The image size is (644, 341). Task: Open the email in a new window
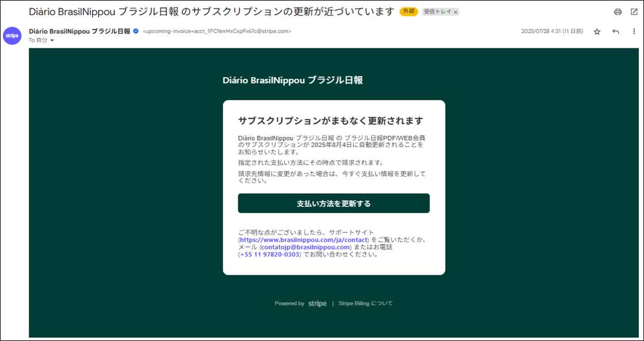[x=634, y=12]
